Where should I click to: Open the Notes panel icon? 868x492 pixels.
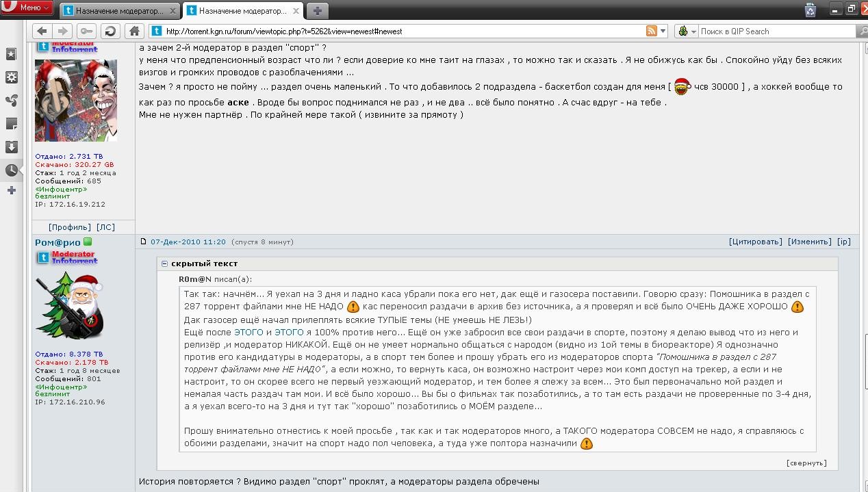coord(11,124)
